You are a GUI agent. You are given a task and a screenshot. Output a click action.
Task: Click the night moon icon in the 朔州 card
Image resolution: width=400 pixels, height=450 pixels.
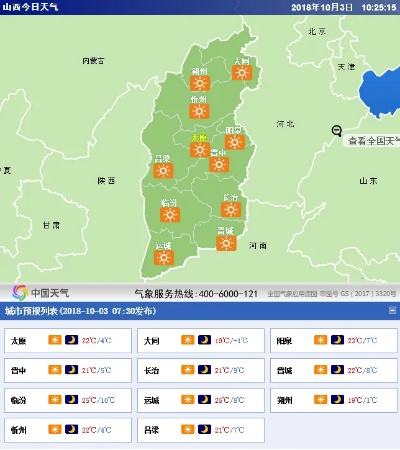click(337, 399)
